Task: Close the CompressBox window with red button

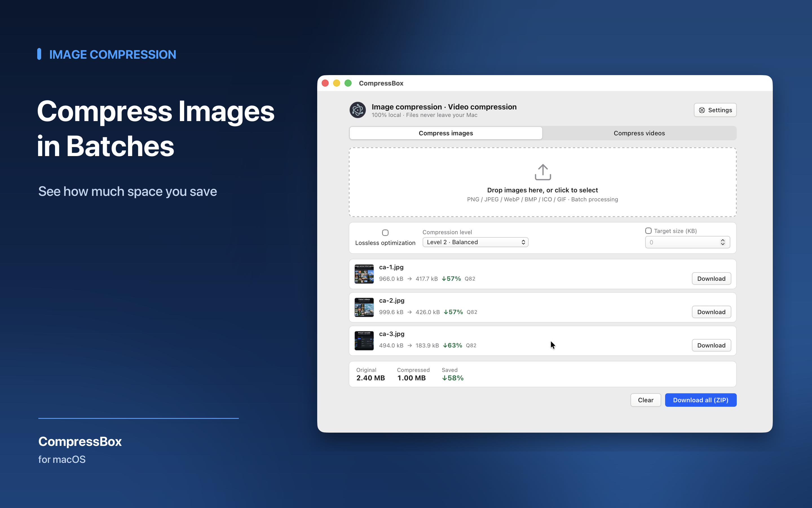Action: 325,83
